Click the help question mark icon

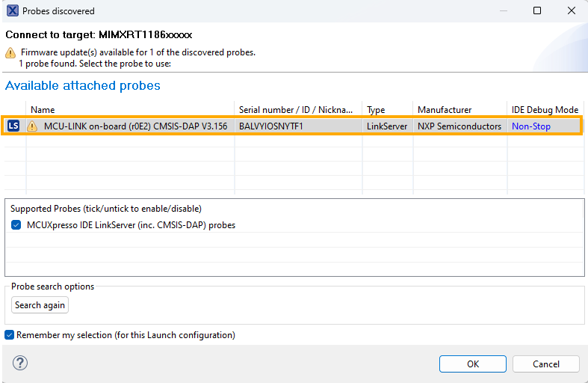click(x=20, y=364)
